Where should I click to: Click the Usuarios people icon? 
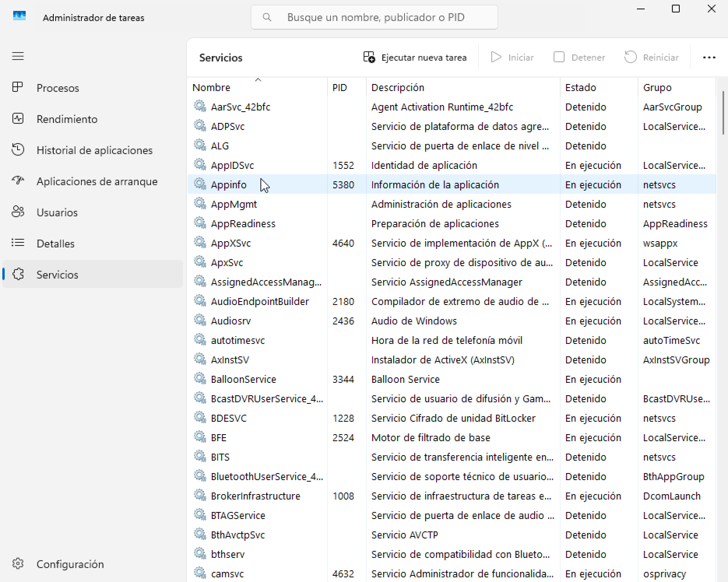pyautogui.click(x=18, y=212)
